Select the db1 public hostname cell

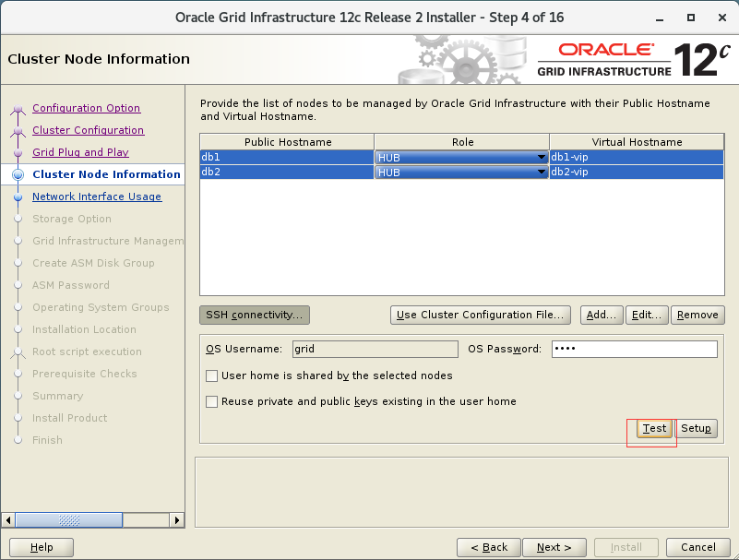287,157
